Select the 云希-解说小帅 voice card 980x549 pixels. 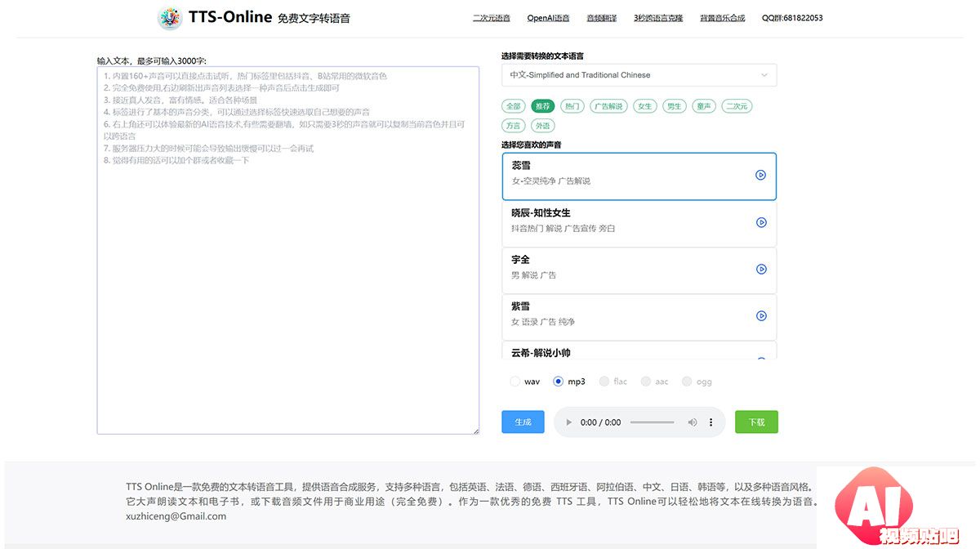click(x=639, y=351)
